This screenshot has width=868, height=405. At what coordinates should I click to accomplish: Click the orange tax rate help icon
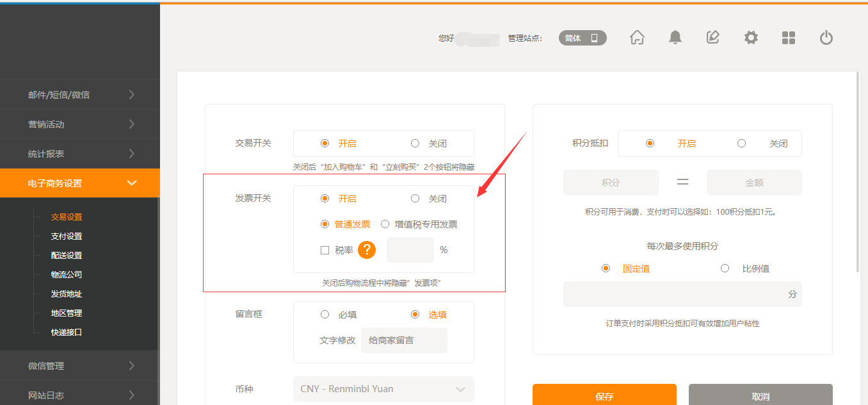point(366,250)
